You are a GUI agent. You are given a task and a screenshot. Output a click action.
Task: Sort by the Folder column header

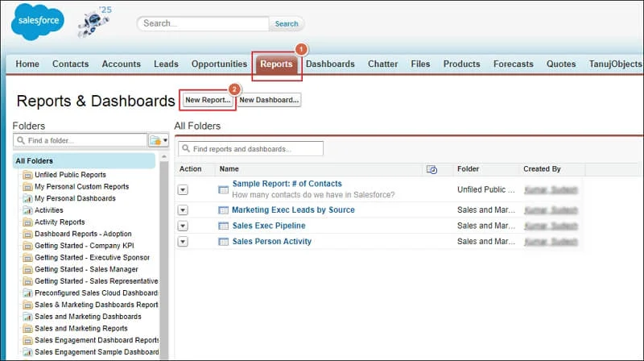pyautogui.click(x=469, y=169)
